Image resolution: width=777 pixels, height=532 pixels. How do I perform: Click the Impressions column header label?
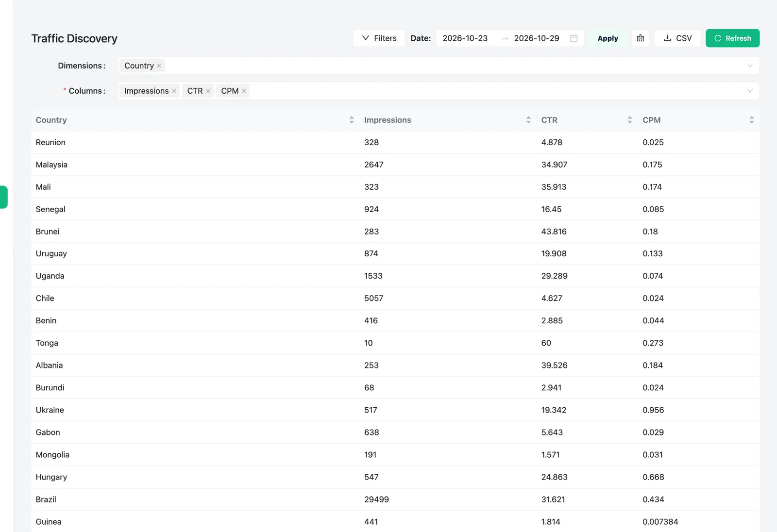388,120
